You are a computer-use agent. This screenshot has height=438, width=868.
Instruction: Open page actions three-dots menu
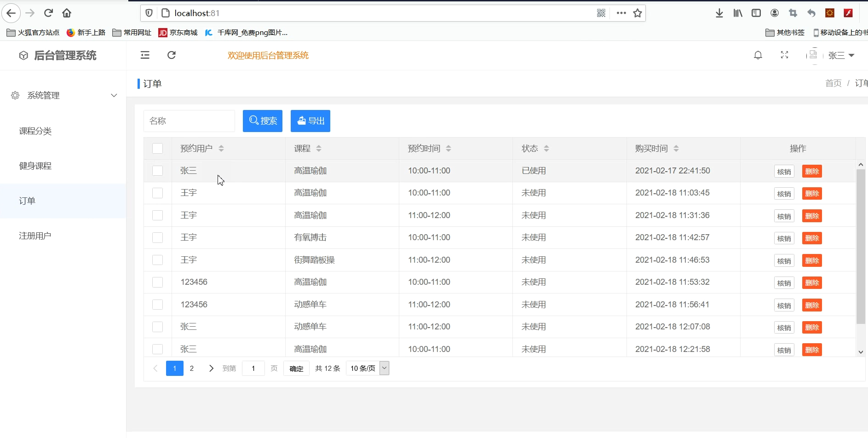click(x=621, y=13)
